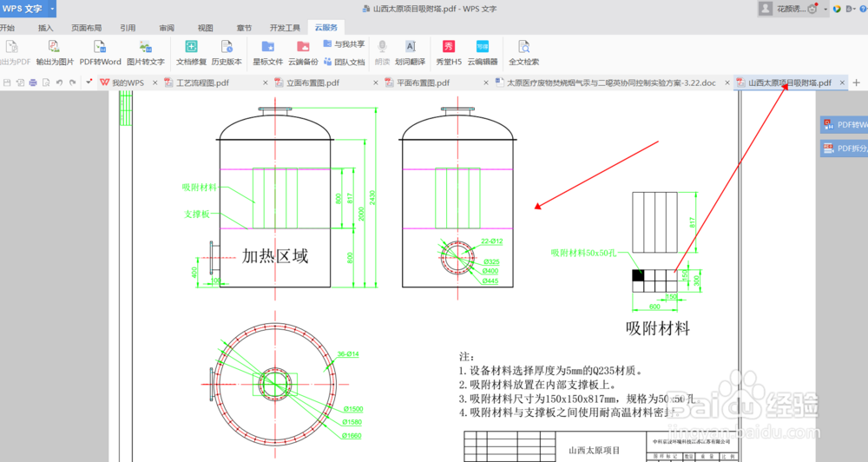Close the -3.22.doc document tab
This screenshot has height=462, width=868.
[727, 82]
